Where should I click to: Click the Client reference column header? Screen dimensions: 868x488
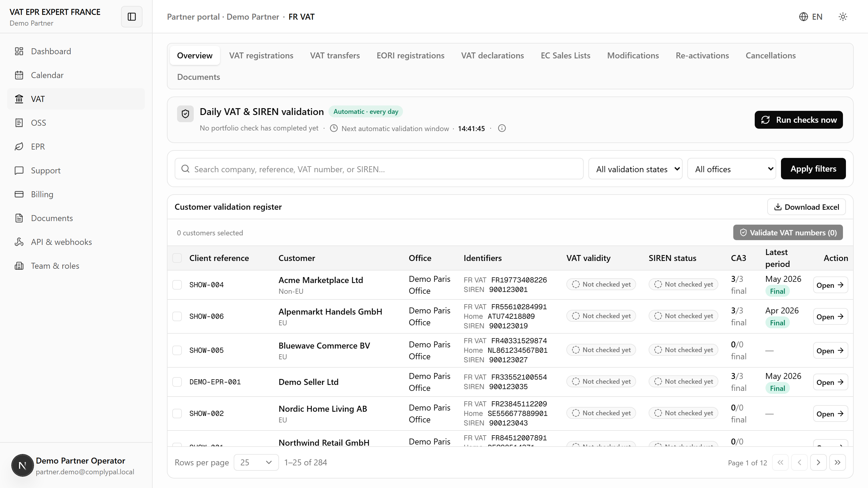coord(219,258)
